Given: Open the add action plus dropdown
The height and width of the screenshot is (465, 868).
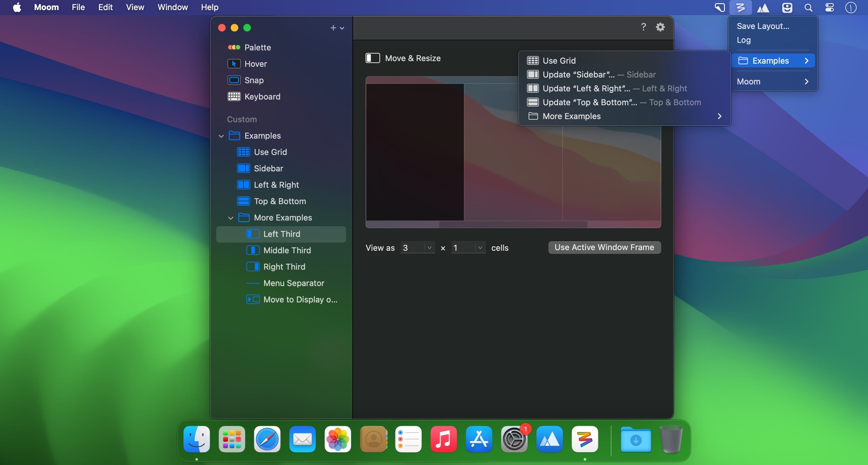Looking at the screenshot, I should pyautogui.click(x=337, y=28).
